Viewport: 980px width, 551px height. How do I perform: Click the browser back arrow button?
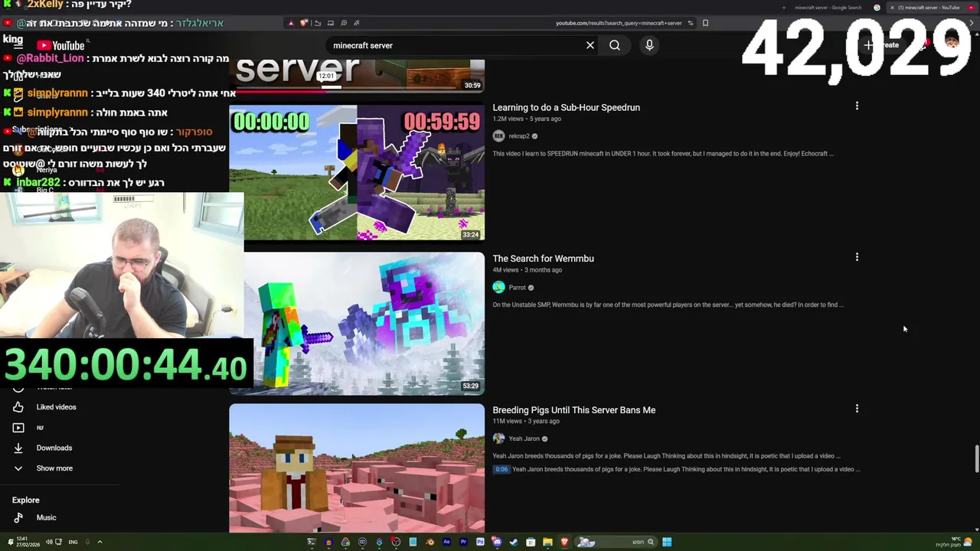click(x=972, y=23)
